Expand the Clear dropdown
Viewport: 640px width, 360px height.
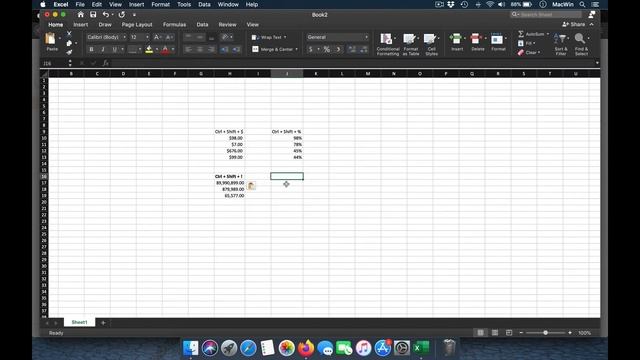pyautogui.click(x=539, y=53)
